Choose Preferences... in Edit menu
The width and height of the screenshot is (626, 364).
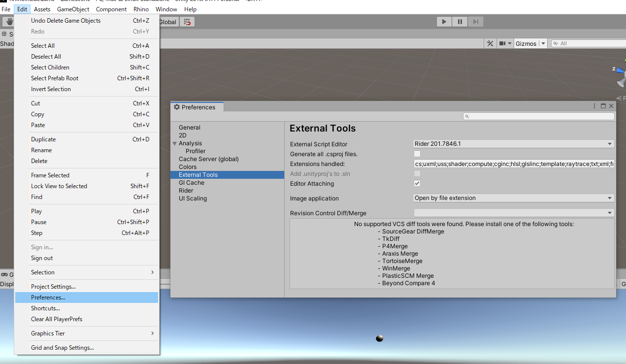pyautogui.click(x=87, y=298)
